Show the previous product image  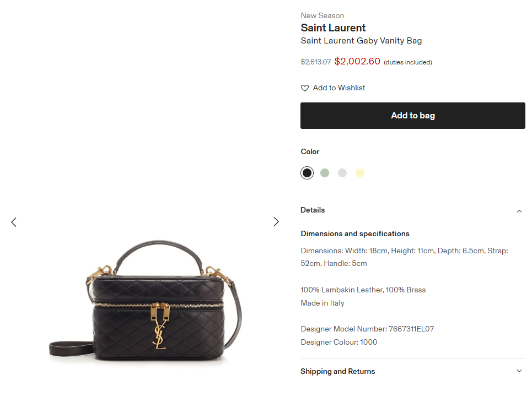14,222
